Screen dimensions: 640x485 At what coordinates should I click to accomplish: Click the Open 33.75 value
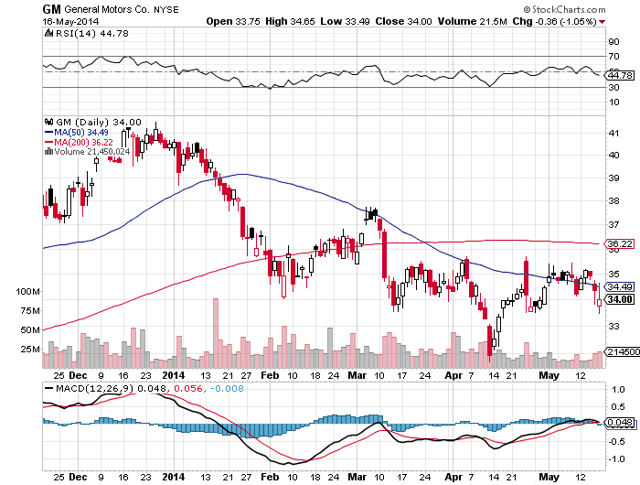[233, 22]
